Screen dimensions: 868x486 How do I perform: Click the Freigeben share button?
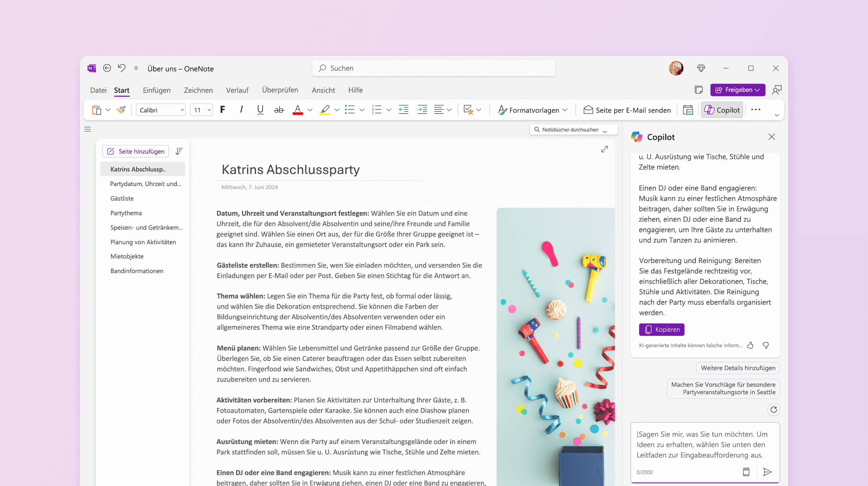[x=737, y=90]
